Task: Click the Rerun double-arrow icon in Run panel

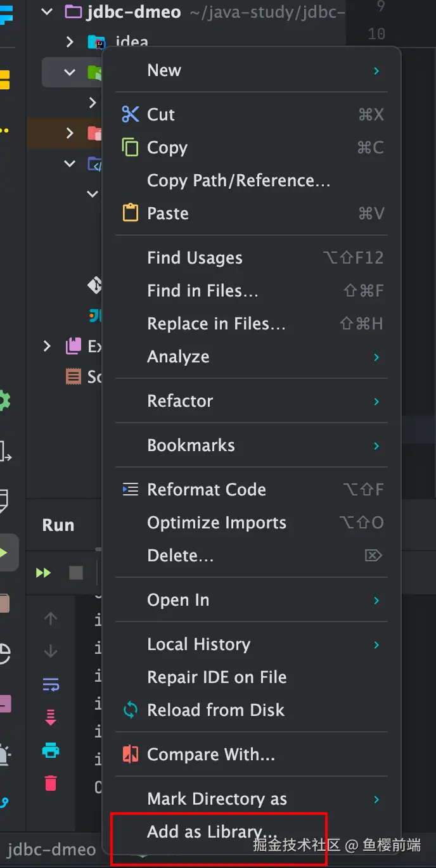Action: (x=43, y=573)
